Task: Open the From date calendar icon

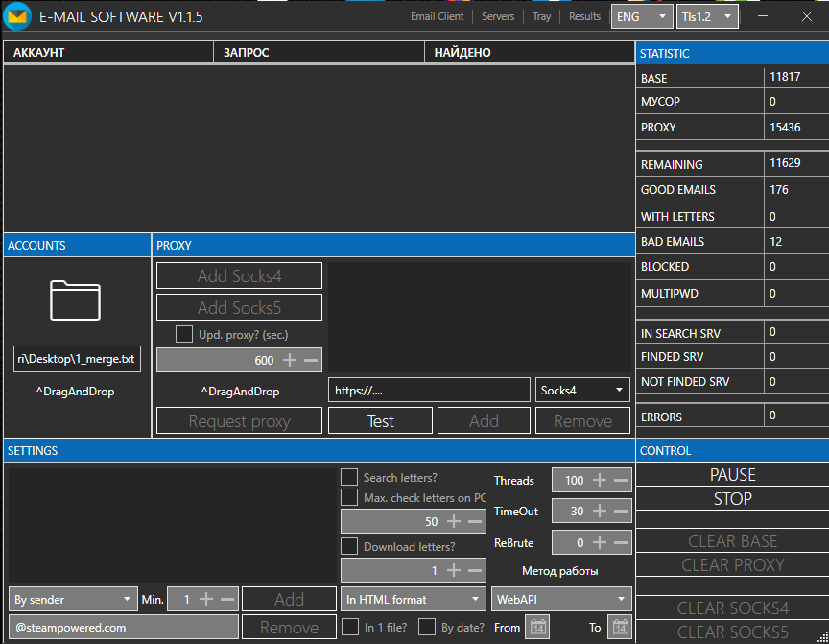Action: pyautogui.click(x=537, y=627)
